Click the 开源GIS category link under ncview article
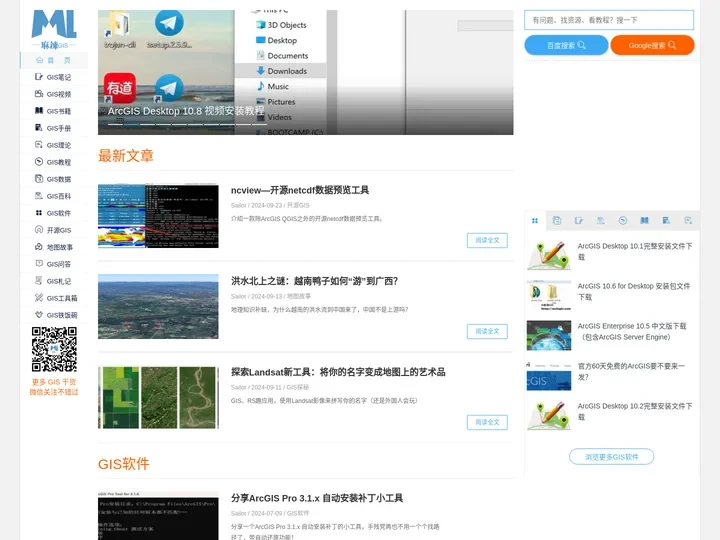720x540 pixels. pos(298,205)
